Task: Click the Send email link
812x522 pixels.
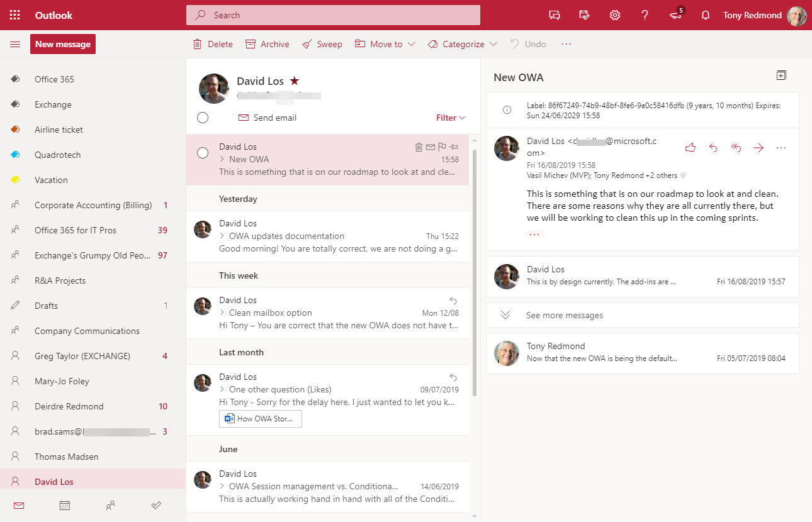Action: [x=268, y=118]
